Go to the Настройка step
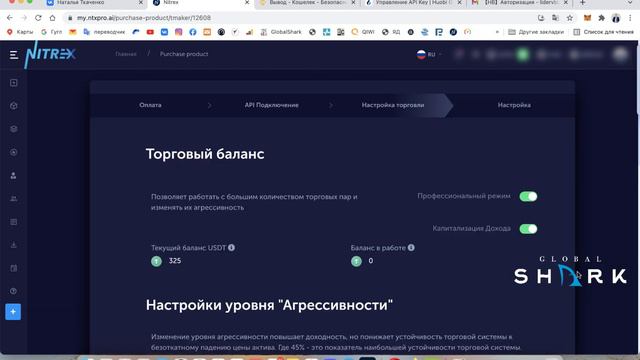Image resolution: width=640 pixels, height=360 pixels. tap(514, 105)
